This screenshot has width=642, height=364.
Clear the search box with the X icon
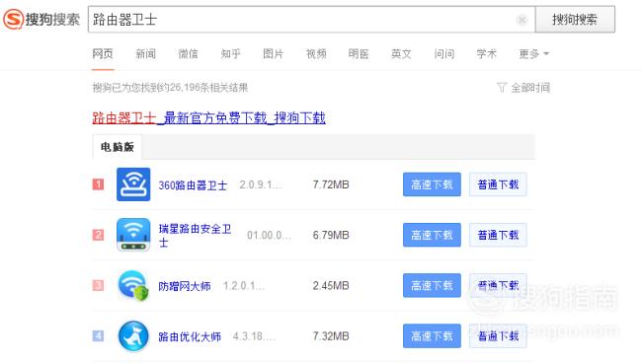coord(522,20)
